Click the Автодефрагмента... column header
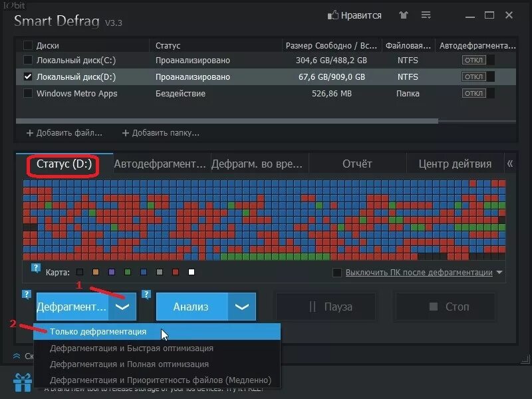The height and width of the screenshot is (399, 532). tap(477, 45)
